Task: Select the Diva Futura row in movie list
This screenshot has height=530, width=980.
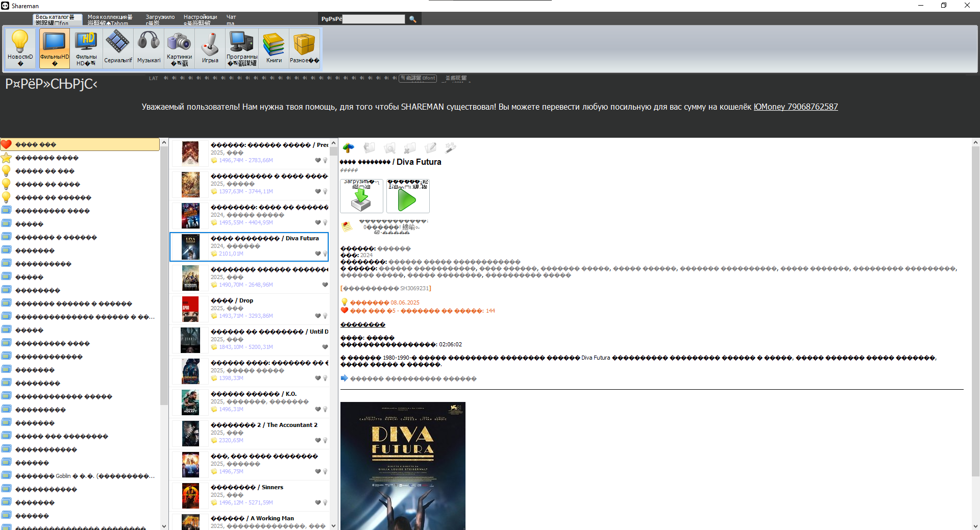Action: point(249,246)
